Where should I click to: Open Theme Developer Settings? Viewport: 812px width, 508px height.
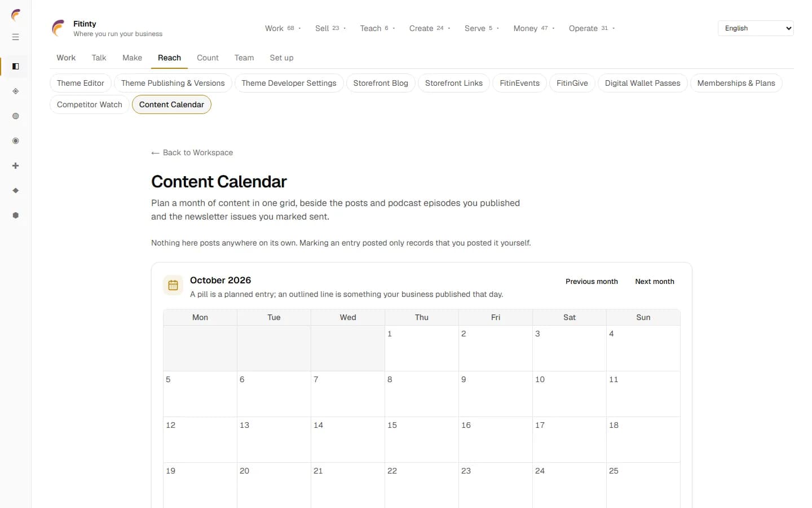(289, 83)
